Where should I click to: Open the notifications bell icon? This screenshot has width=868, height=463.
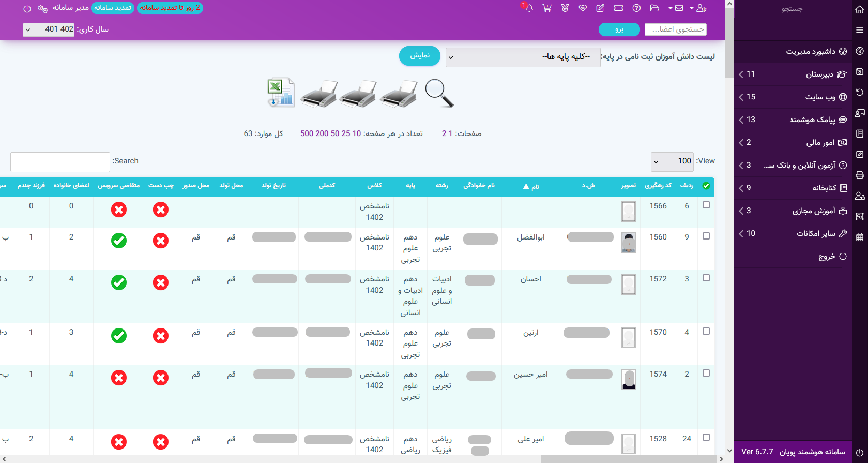click(x=529, y=8)
